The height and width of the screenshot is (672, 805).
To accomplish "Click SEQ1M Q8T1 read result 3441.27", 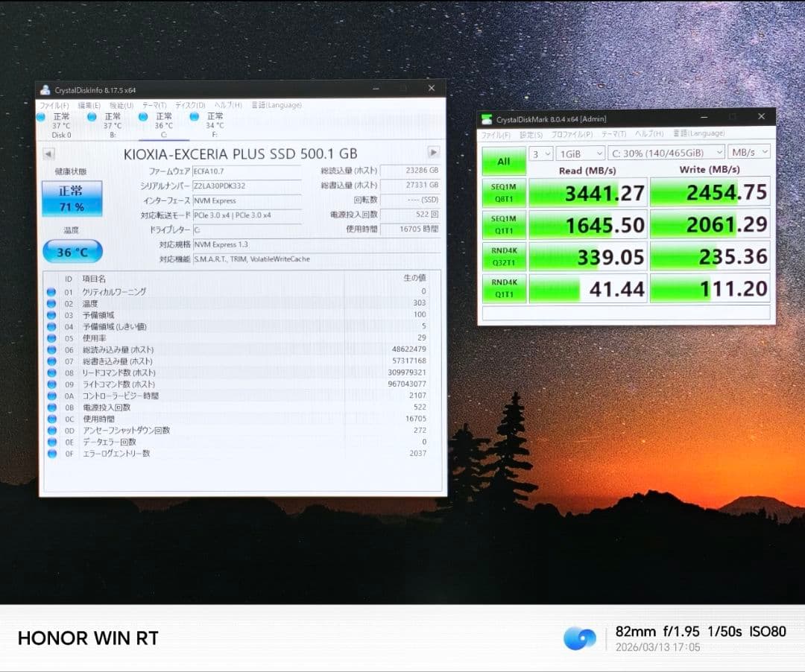I will tap(588, 193).
